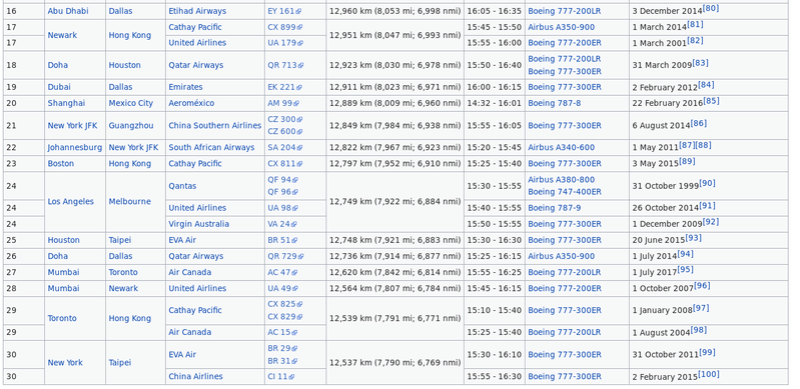
Task: Go to the Aeroméxico airline page
Action: [191, 103]
